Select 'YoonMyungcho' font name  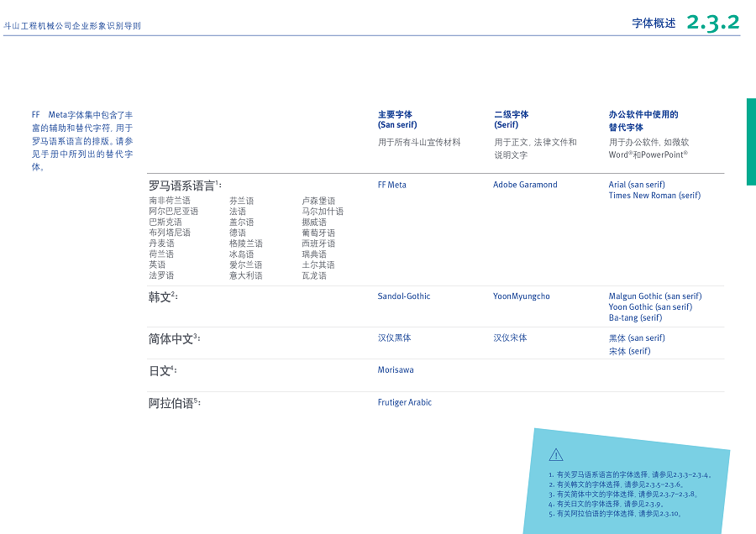click(521, 296)
